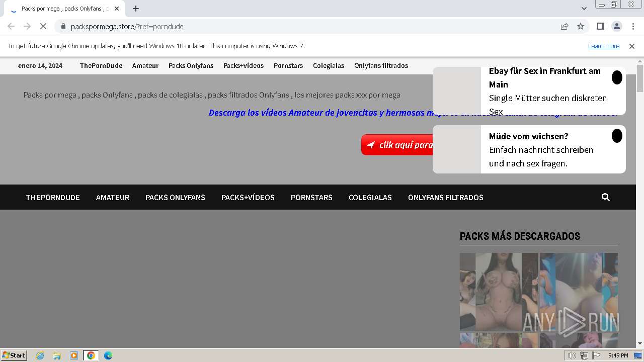The width and height of the screenshot is (644, 362).
Task: Select COLEGIALAS in the black menu
Action: tap(370, 197)
